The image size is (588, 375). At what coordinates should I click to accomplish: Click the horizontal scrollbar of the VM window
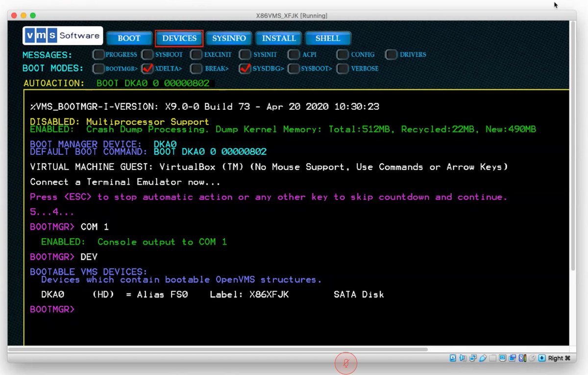[x=218, y=350]
